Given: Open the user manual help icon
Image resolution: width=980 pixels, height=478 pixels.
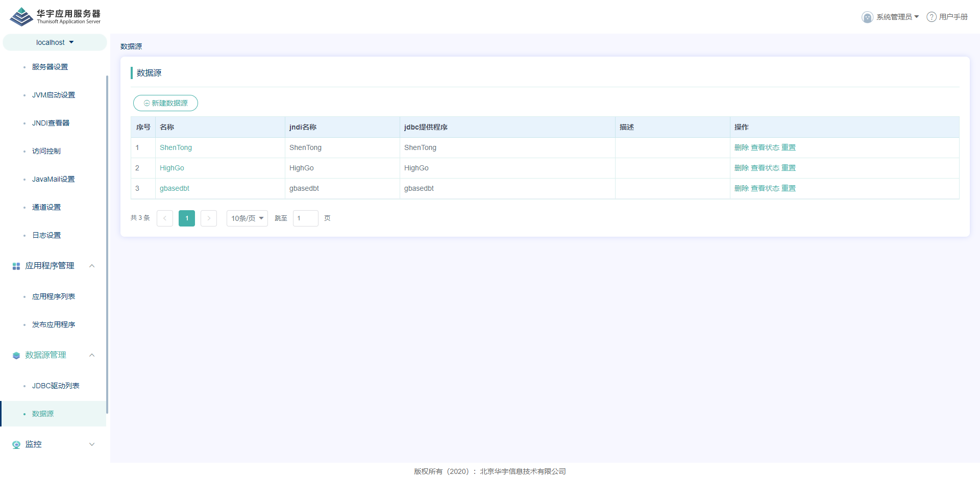Looking at the screenshot, I should [x=931, y=17].
